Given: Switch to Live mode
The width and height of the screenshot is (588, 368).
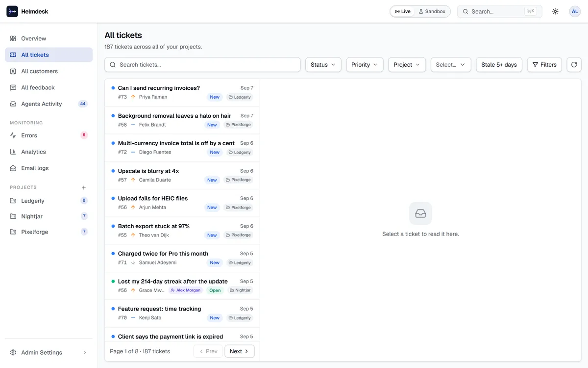Looking at the screenshot, I should (x=403, y=11).
